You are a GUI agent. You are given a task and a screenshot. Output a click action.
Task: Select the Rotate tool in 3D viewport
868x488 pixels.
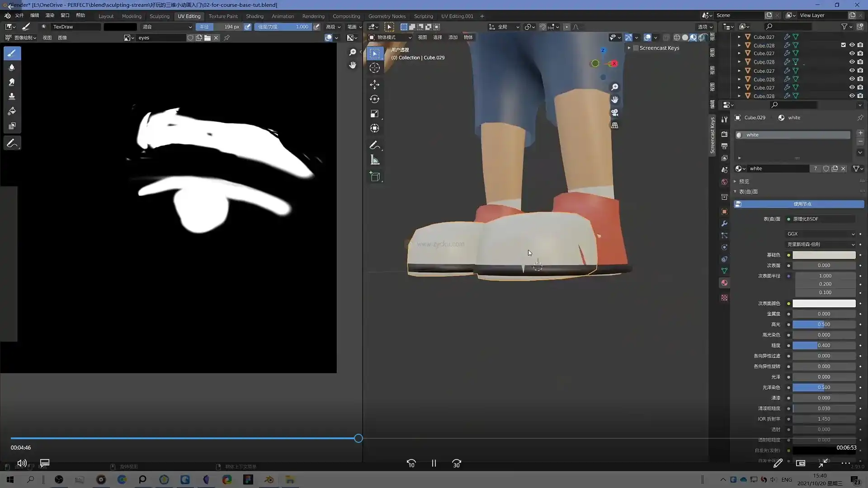[x=374, y=99]
